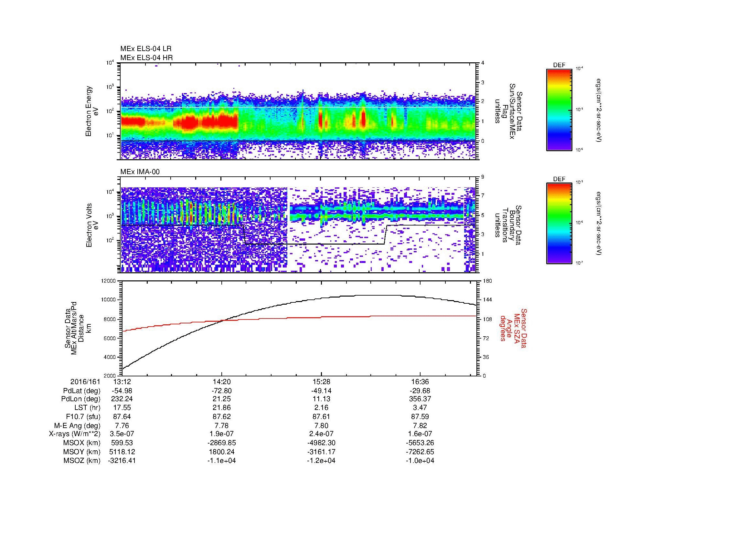The height and width of the screenshot is (534, 756).
Task: Click the MSOZ value '-1.1e+04'
Action: point(222,461)
